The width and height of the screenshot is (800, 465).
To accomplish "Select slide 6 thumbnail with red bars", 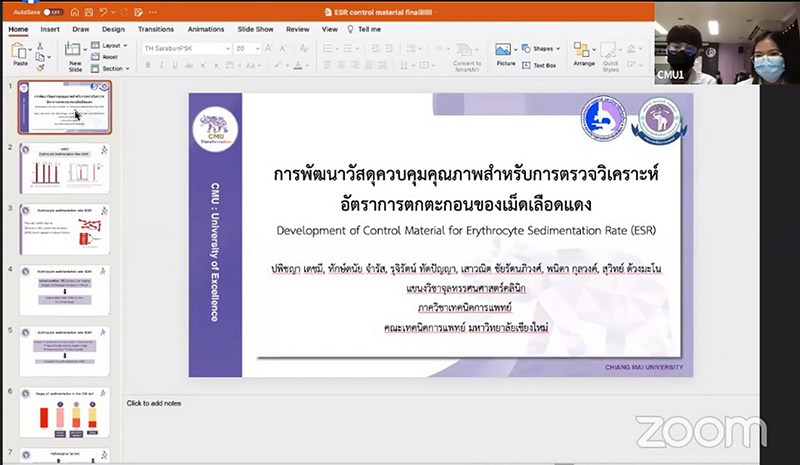I will 65,412.
